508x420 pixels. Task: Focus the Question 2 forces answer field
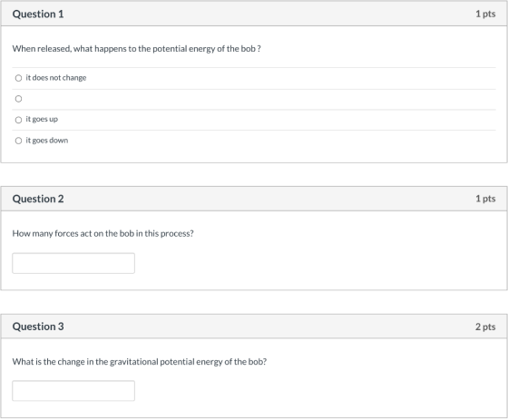tap(73, 263)
